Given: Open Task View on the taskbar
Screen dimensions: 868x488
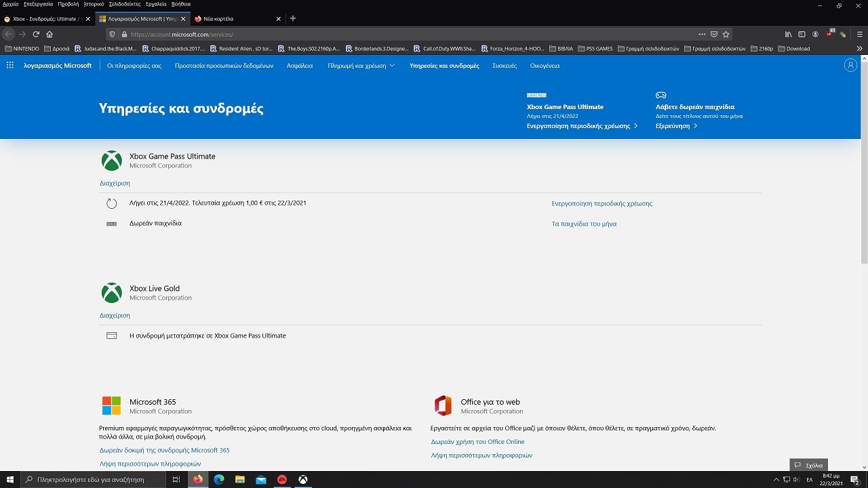Looking at the screenshot, I should point(176,479).
